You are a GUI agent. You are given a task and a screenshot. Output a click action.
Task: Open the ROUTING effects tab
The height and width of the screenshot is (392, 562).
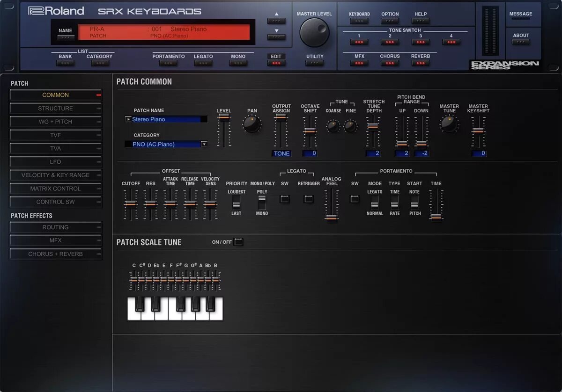[x=56, y=227]
